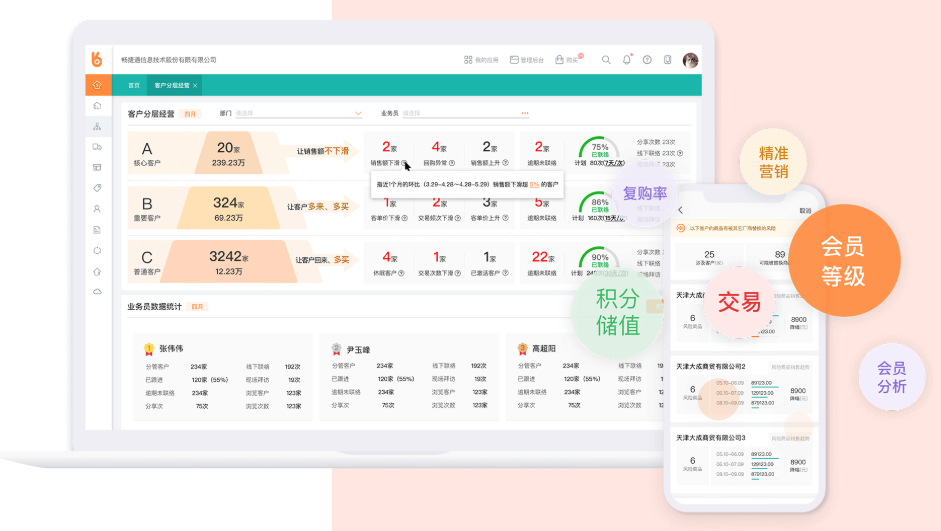Open 管理后台 in top header
The height and width of the screenshot is (531, 941).
[x=527, y=60]
